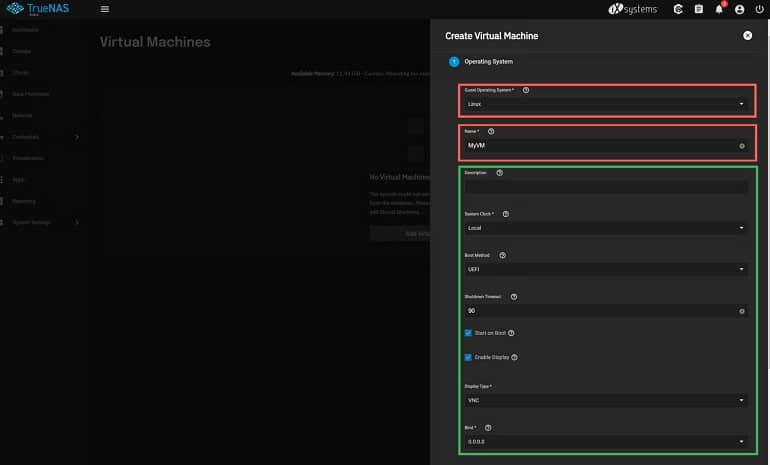Open the Bind dropdown showing 0.0.0.0
The width and height of the screenshot is (770, 465).
[x=606, y=441]
